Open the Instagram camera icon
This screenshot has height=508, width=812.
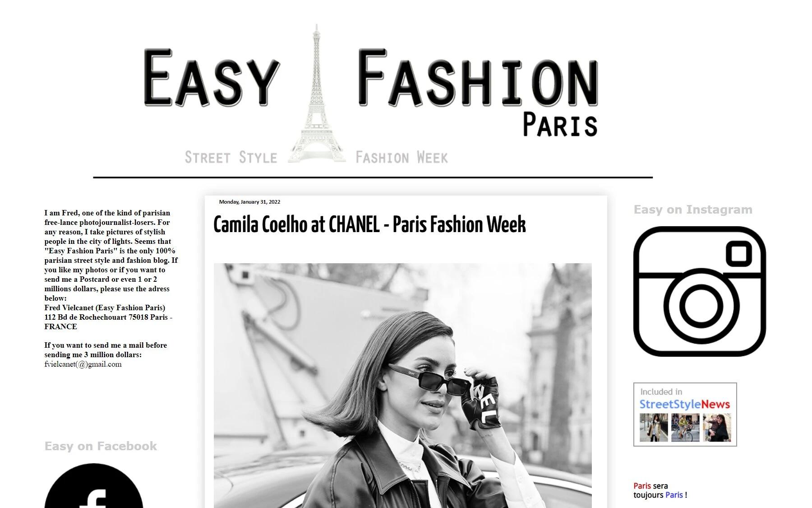(700, 291)
